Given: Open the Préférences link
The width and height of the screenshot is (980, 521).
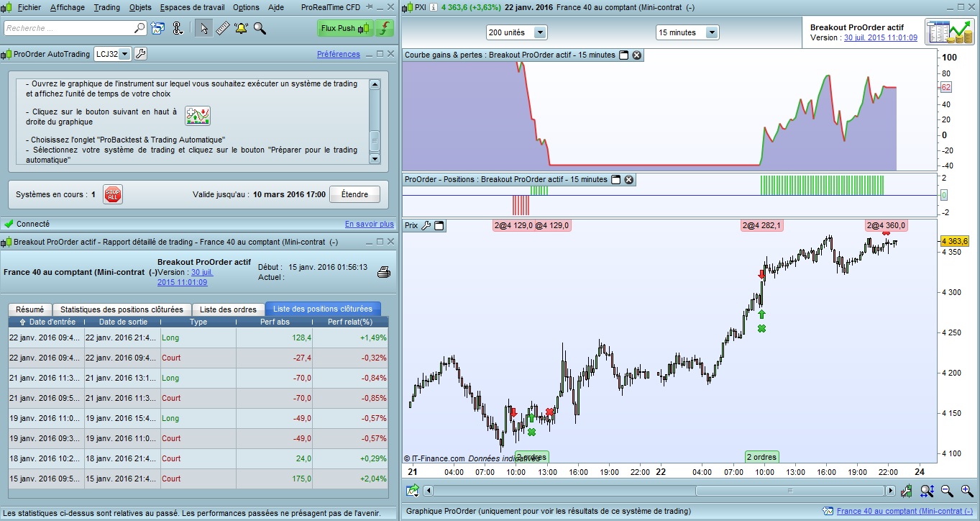Looking at the screenshot, I should click(339, 54).
